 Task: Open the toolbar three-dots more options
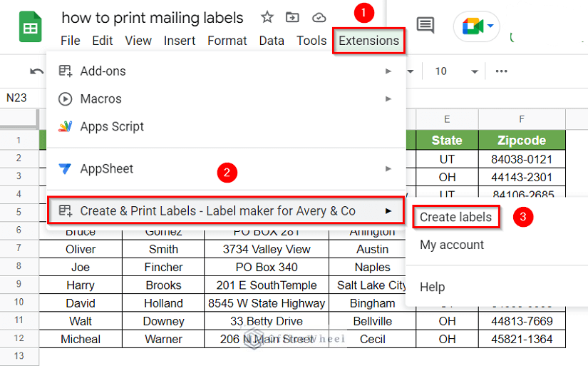pos(502,71)
